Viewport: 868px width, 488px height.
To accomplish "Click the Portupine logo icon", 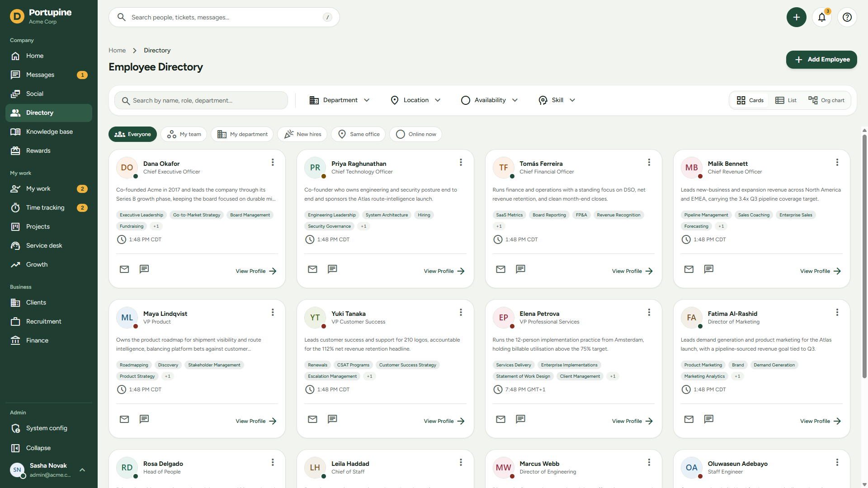I will (x=17, y=17).
